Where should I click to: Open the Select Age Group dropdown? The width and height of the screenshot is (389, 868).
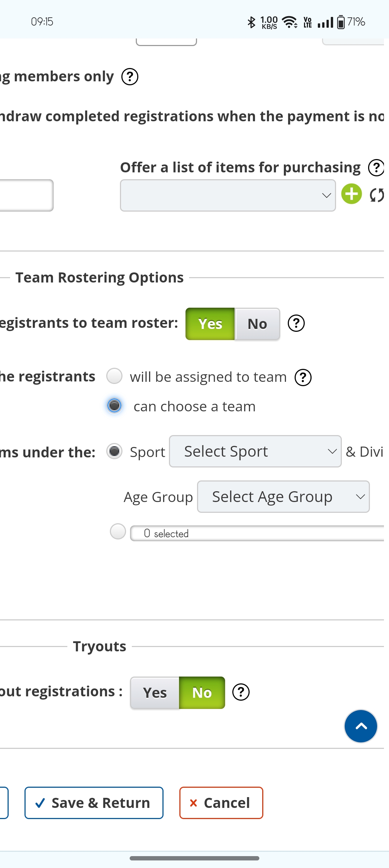click(283, 497)
